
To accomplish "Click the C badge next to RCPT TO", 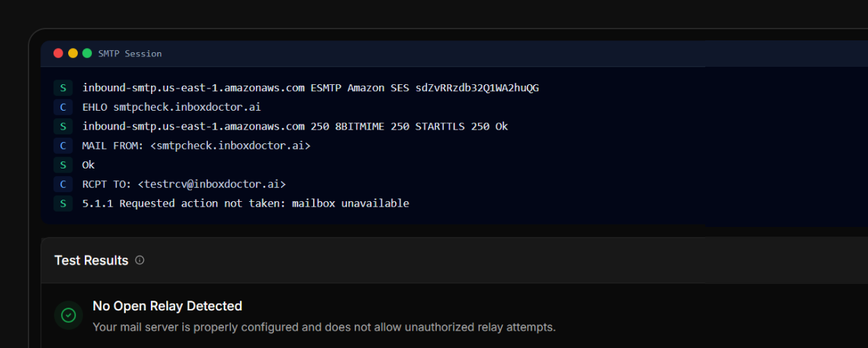I will pyautogui.click(x=63, y=184).
